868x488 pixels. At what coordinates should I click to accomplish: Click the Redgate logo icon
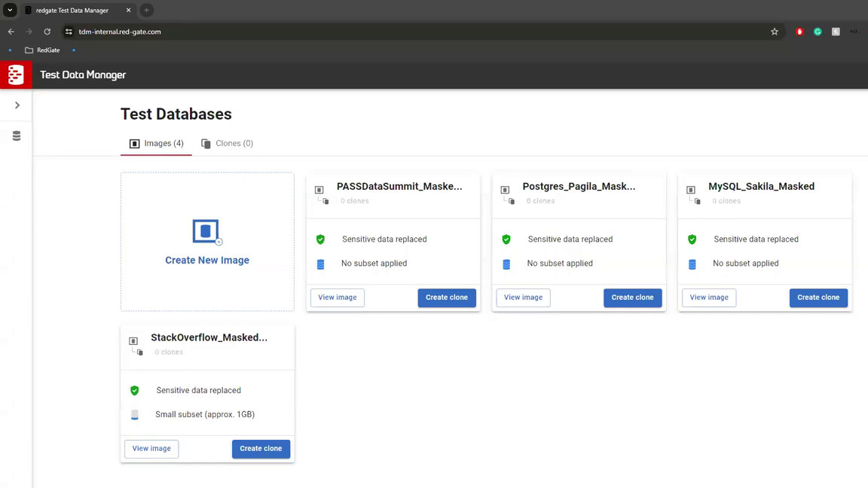click(x=16, y=75)
